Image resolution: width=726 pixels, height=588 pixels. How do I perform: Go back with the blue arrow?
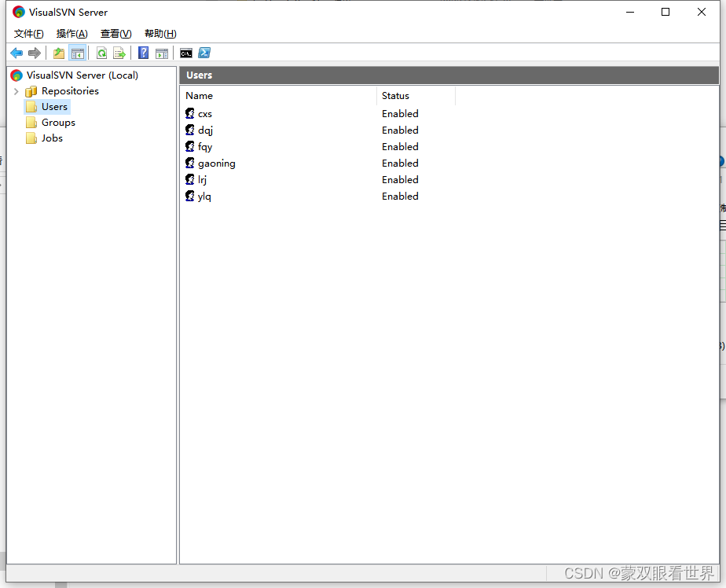point(16,53)
